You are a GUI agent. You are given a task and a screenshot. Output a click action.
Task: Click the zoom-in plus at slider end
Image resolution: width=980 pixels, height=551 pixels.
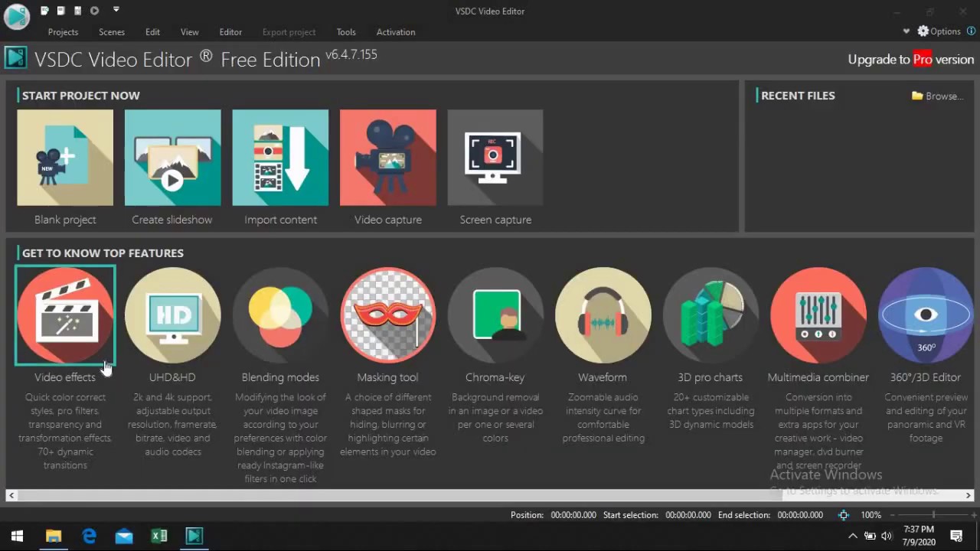coord(972,515)
